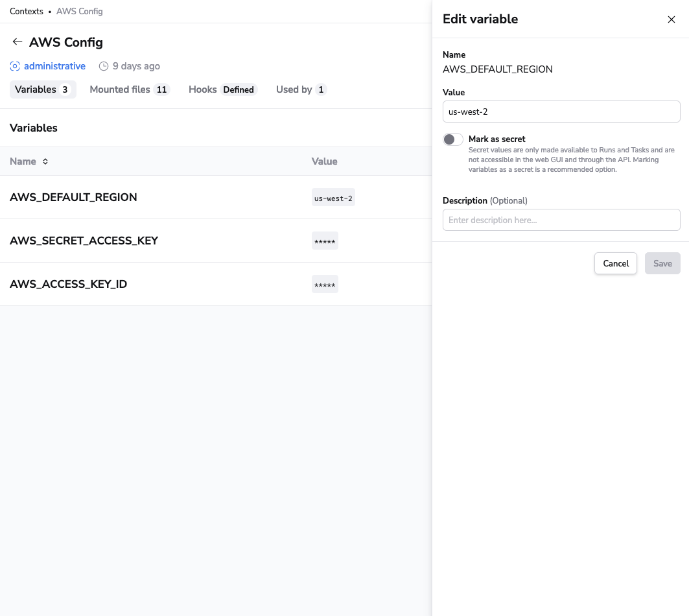Open the Used by tab
The image size is (689, 616).
[x=301, y=89]
